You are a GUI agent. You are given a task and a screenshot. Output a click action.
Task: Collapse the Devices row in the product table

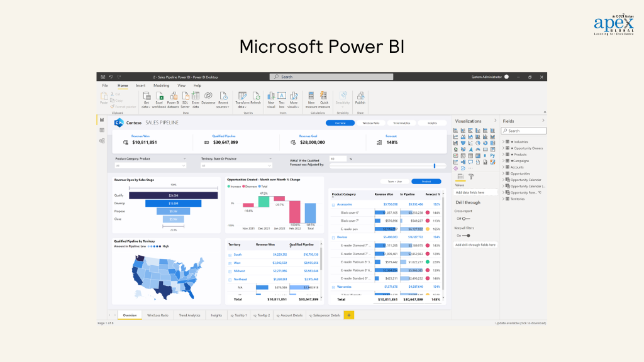click(333, 237)
